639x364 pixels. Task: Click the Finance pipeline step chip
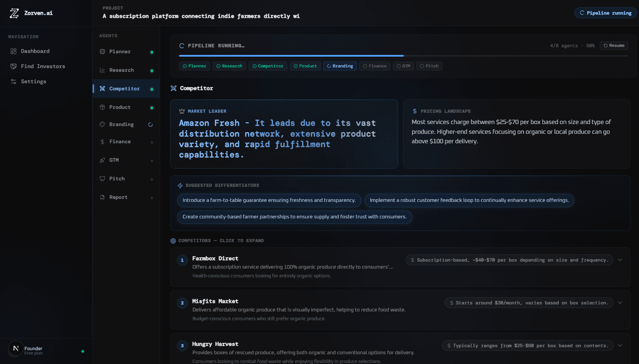click(375, 66)
